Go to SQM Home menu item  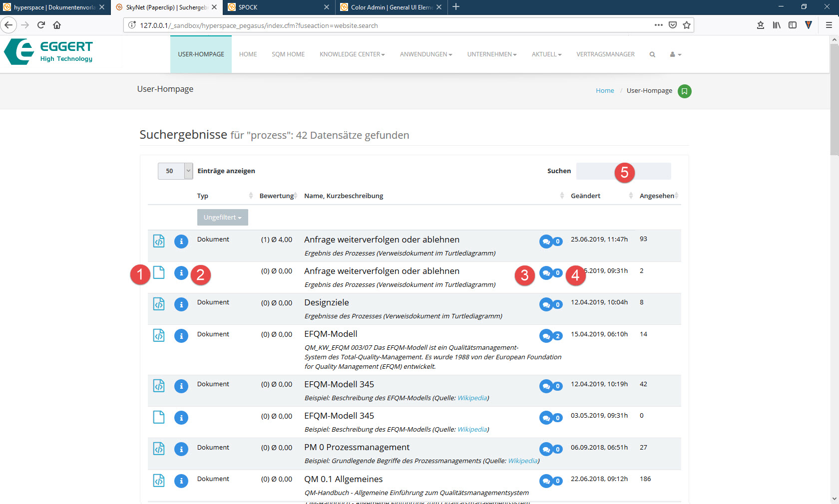coord(288,54)
